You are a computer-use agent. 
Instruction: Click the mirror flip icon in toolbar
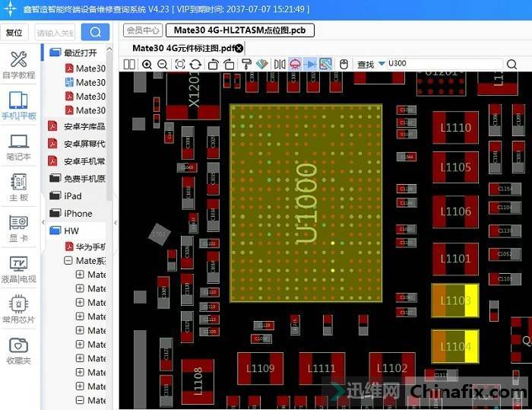[280, 65]
